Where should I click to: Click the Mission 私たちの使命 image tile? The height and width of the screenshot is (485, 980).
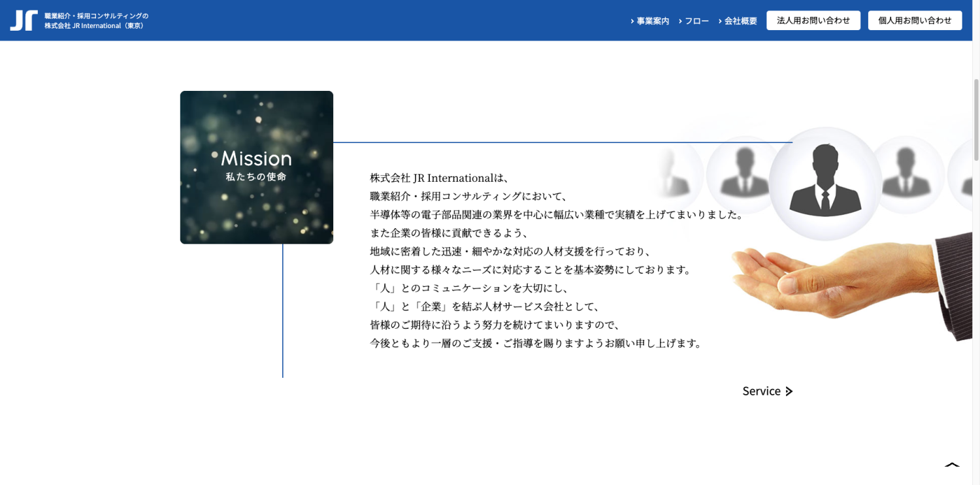coord(257,167)
